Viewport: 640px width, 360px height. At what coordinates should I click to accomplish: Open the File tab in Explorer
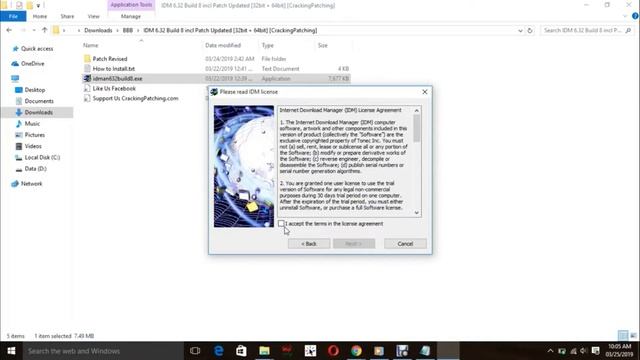13,16
